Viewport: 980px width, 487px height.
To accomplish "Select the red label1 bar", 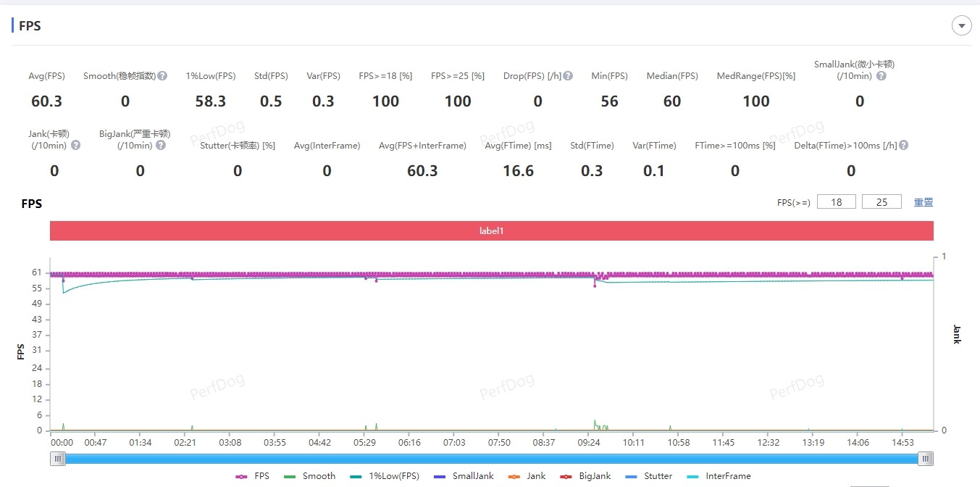I will 491,231.
